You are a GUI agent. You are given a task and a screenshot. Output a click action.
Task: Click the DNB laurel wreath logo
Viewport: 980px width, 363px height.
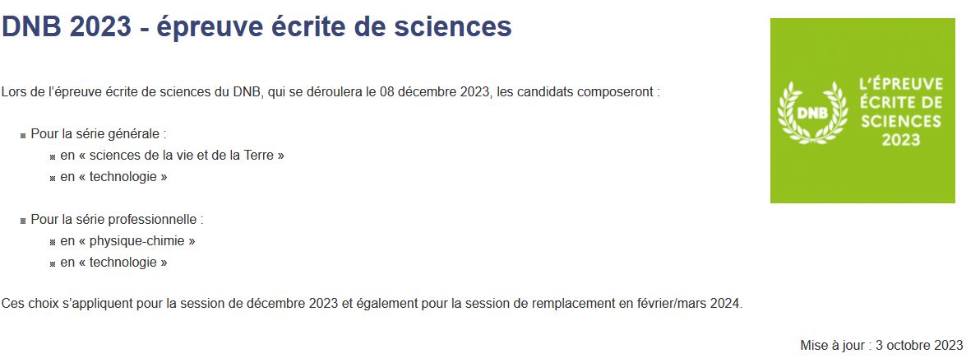(812, 111)
